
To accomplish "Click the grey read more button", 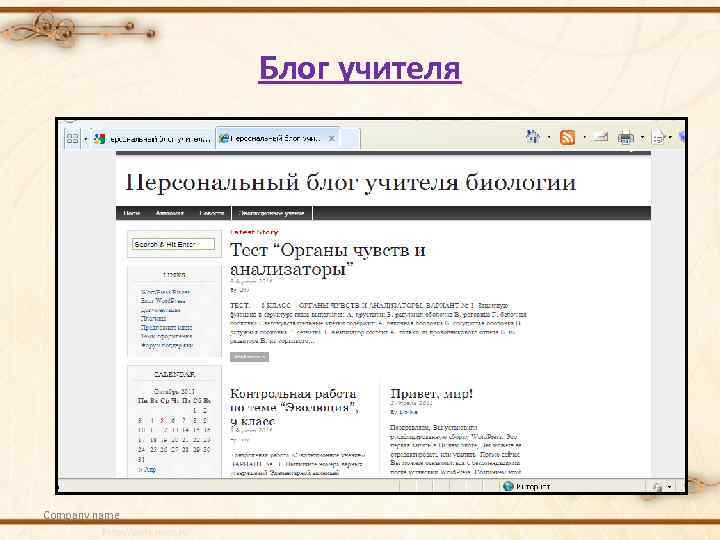I will 249,357.
